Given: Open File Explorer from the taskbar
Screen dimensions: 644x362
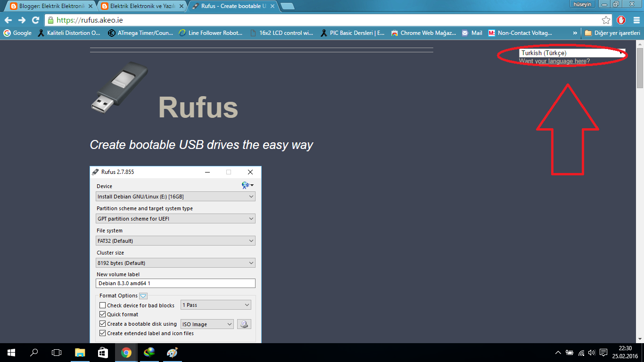Looking at the screenshot, I should pos(80,353).
